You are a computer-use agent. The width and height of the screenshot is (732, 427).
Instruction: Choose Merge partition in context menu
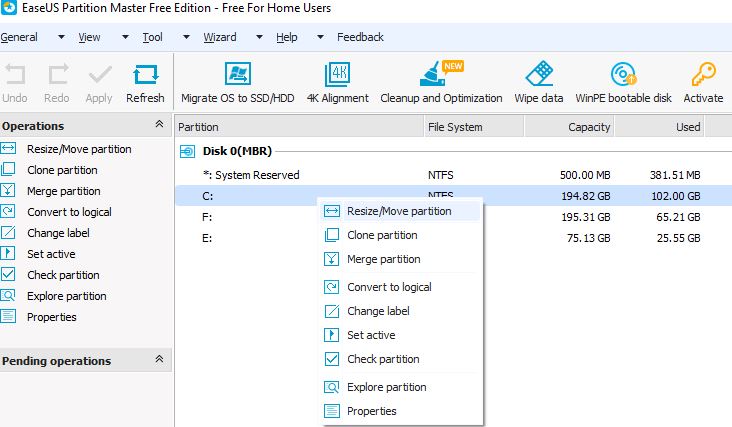coord(400,259)
